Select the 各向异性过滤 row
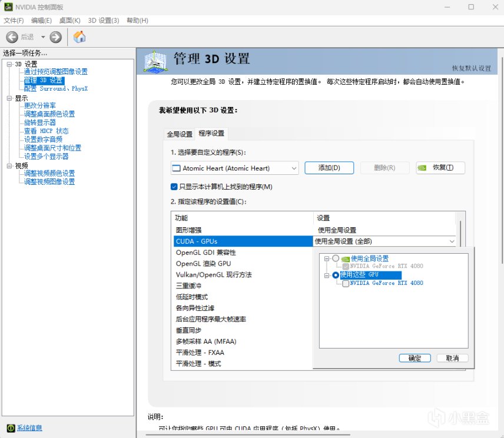The height and width of the screenshot is (438, 504). tap(243, 308)
